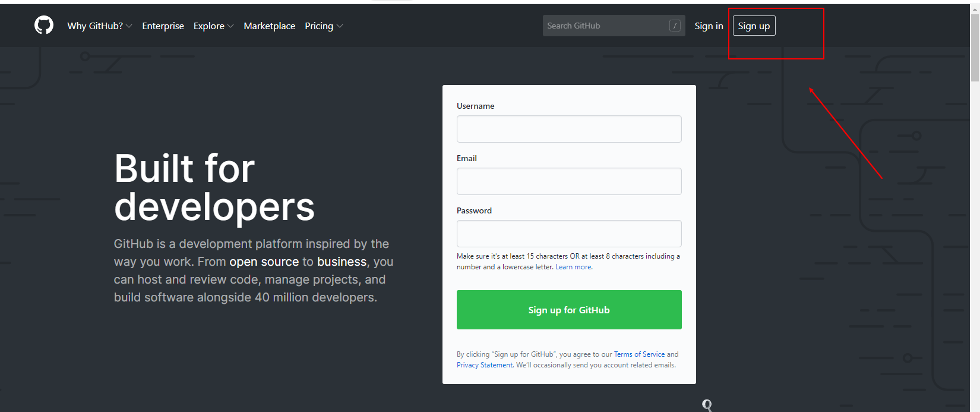This screenshot has width=980, height=412.
Task: Click the Email label text
Action: (x=467, y=158)
